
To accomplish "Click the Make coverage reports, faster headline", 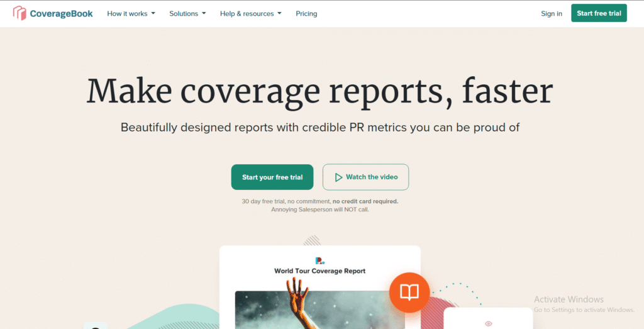I will (x=319, y=91).
